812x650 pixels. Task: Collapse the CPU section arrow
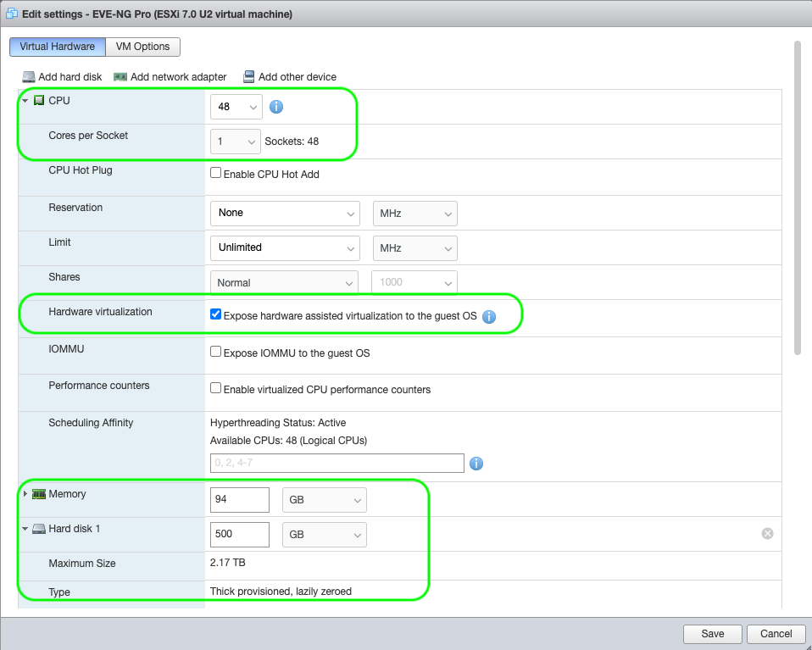point(25,101)
